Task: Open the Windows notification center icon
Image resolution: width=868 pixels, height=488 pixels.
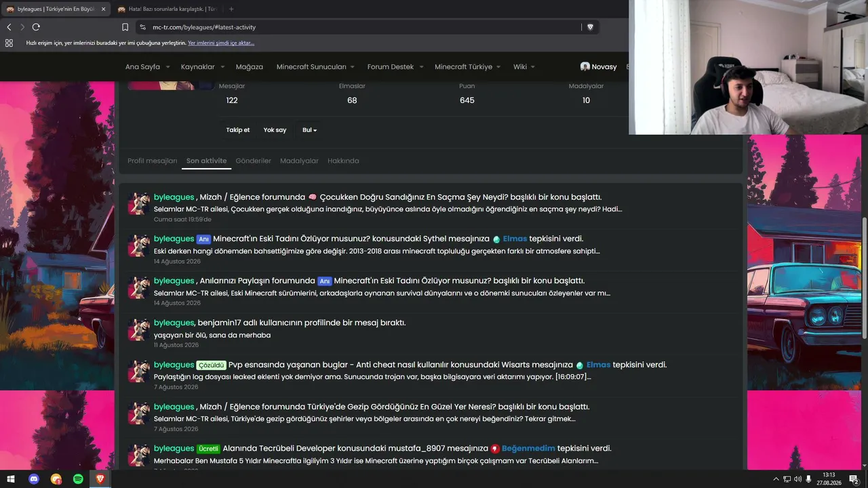Action: point(854,479)
